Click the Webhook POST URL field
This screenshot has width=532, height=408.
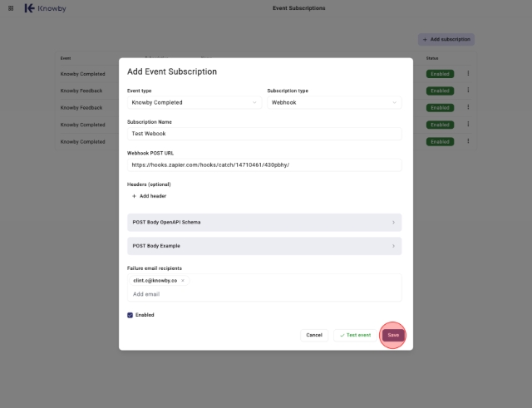point(264,165)
